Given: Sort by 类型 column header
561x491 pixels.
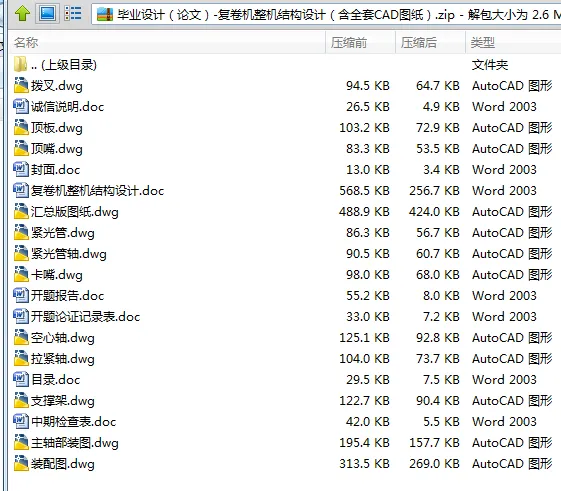Looking at the screenshot, I should coord(513,43).
